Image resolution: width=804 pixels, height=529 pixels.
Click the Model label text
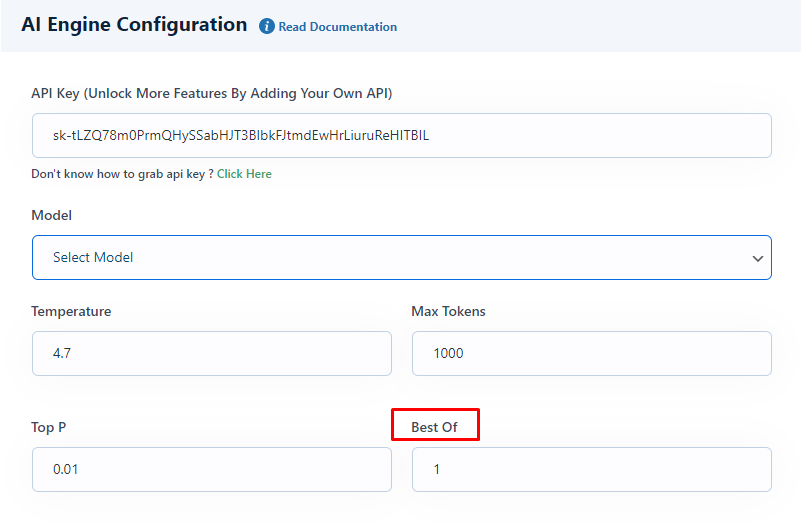tap(51, 215)
